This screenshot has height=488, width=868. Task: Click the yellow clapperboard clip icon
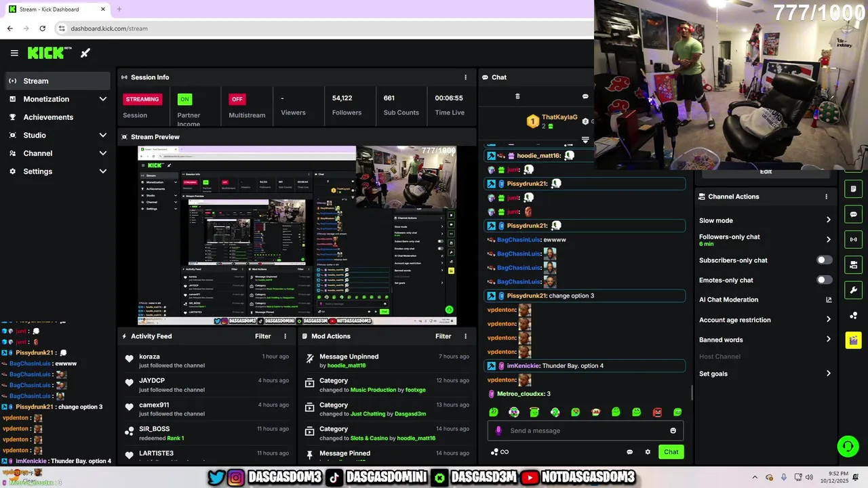pyautogui.click(x=853, y=340)
